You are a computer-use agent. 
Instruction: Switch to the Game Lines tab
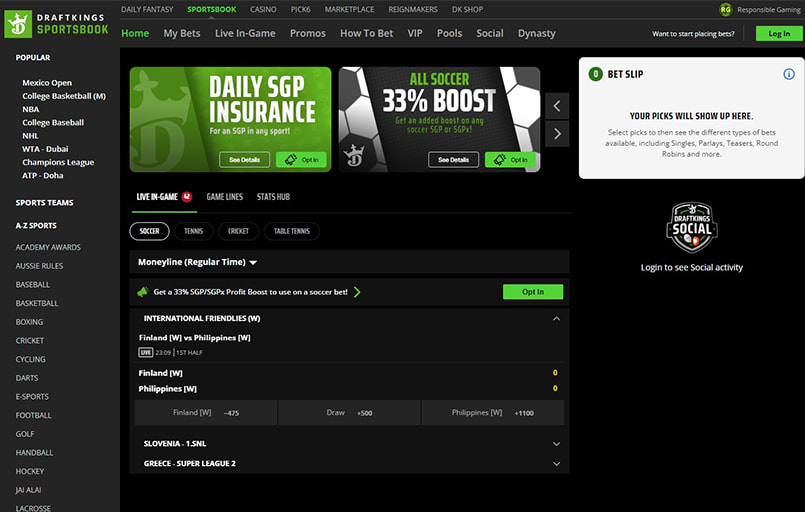point(224,197)
